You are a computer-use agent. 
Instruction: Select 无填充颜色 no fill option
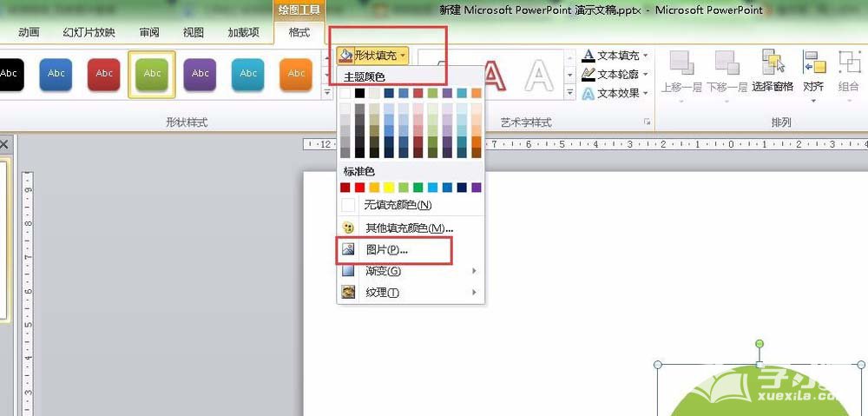click(398, 205)
